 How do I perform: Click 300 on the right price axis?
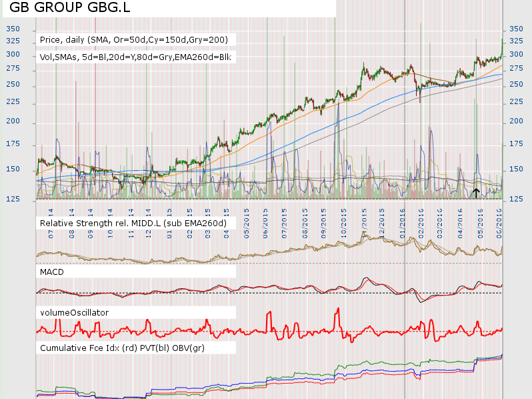point(516,54)
